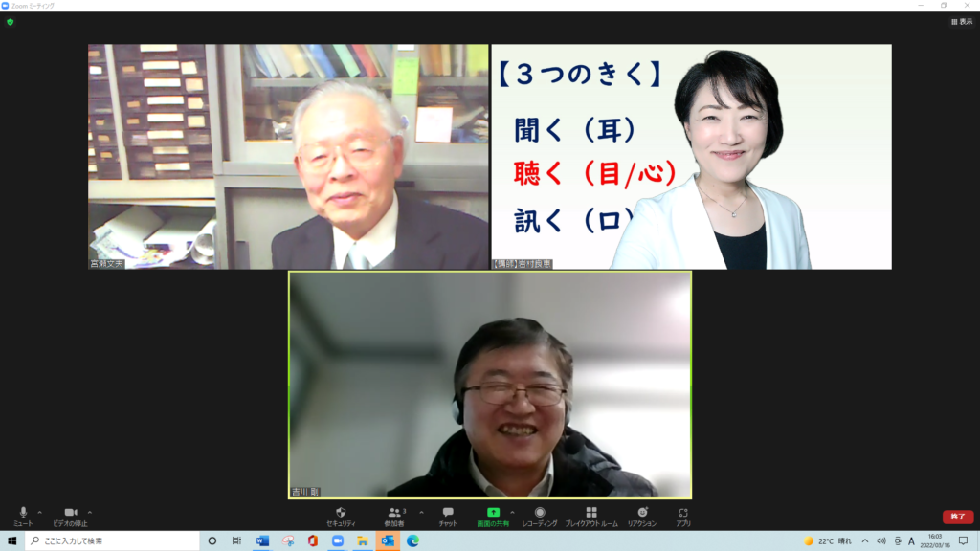The height and width of the screenshot is (551, 980).
Task: Open the Apps panel in Zoom
Action: click(x=683, y=514)
